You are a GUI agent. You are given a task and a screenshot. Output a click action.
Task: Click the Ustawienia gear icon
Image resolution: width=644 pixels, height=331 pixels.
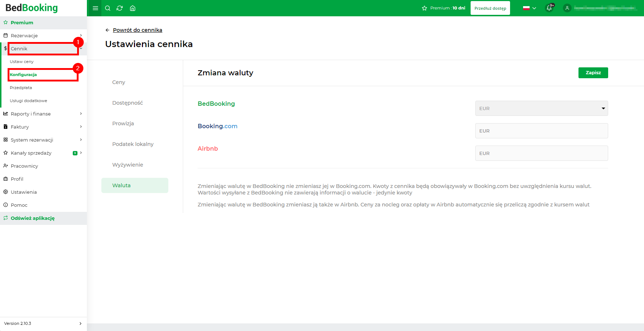tap(5, 192)
